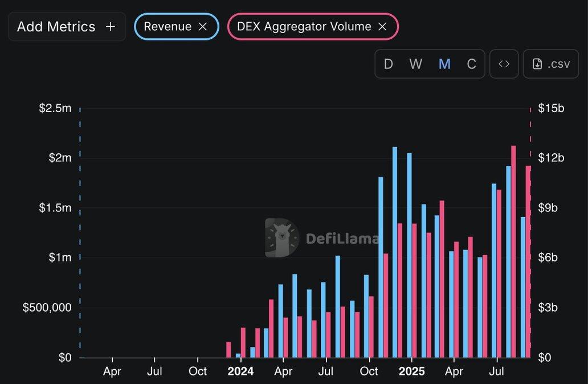Click the 2025 label on the x-axis
Image resolution: width=588 pixels, height=384 pixels.
pyautogui.click(x=411, y=371)
